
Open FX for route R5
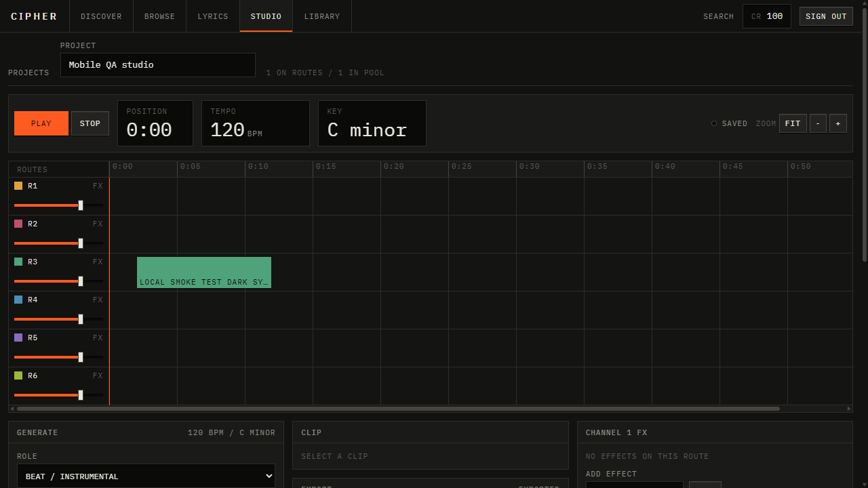point(98,338)
